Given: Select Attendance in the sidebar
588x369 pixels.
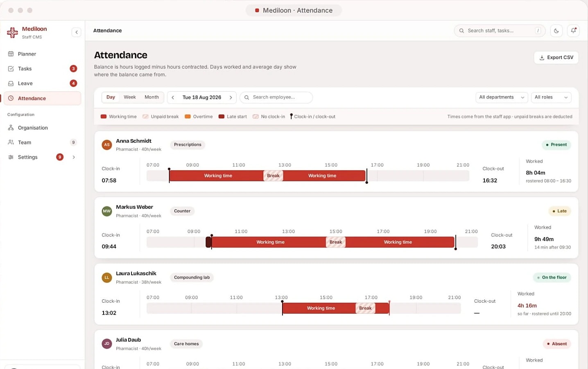Looking at the screenshot, I should [43, 98].
